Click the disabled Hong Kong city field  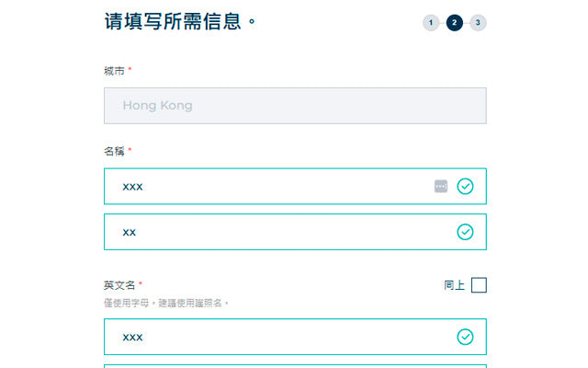point(295,106)
